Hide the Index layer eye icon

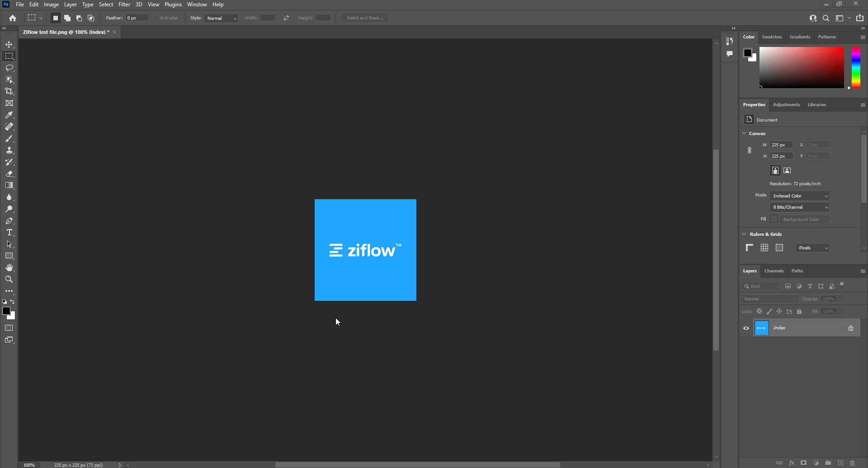(746, 328)
